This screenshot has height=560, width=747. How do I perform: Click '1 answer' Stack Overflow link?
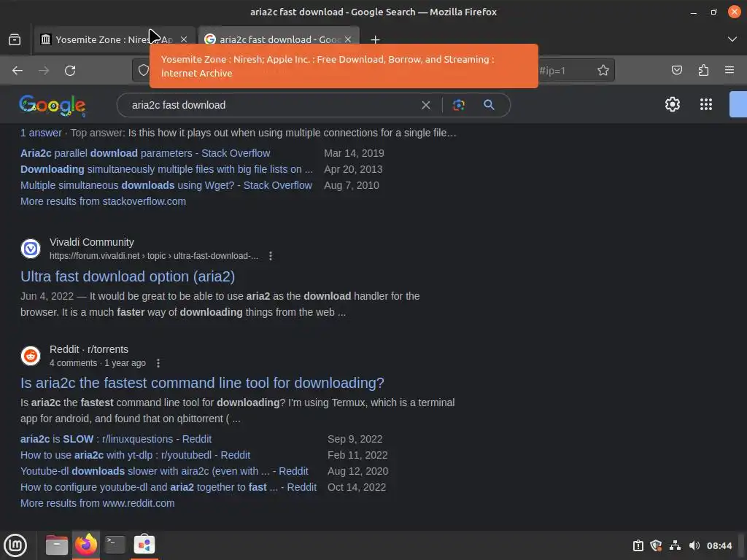[x=41, y=133]
